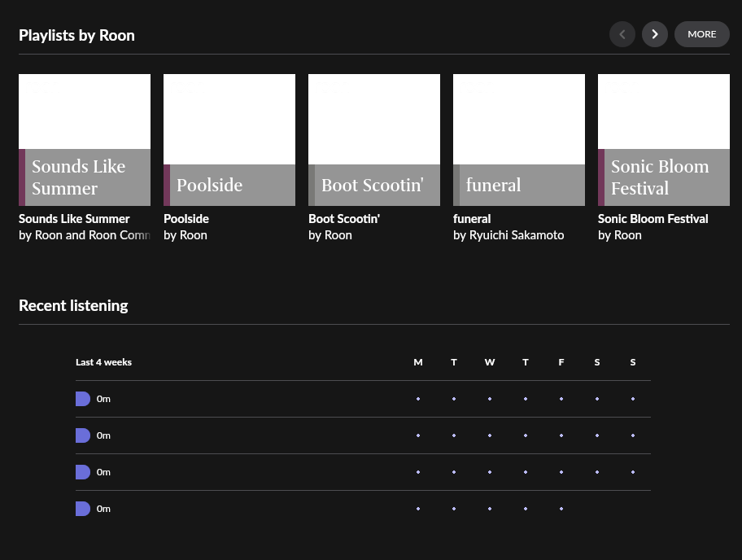Click the F Friday column header

coord(561,362)
